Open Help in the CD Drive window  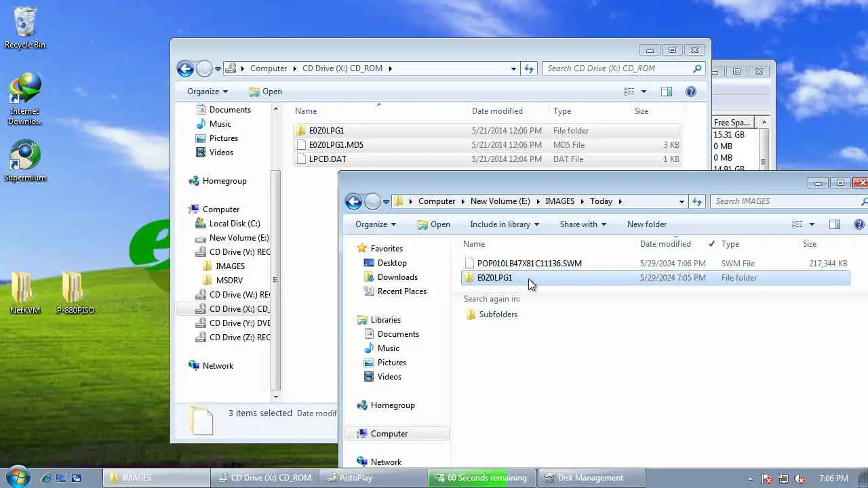click(x=691, y=91)
